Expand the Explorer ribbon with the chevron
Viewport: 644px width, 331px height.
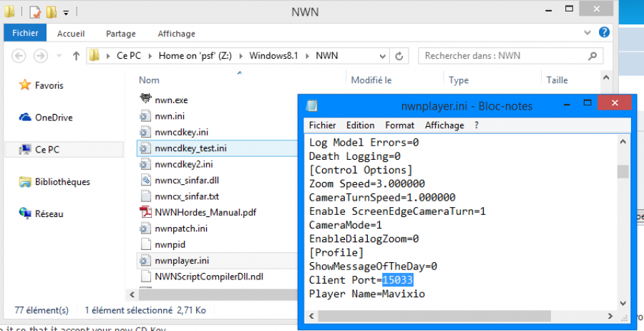coord(587,32)
